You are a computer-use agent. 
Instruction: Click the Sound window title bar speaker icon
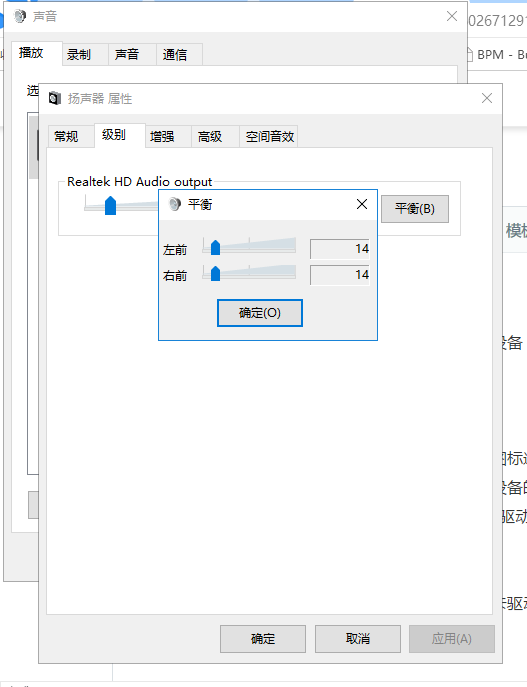click(19, 16)
